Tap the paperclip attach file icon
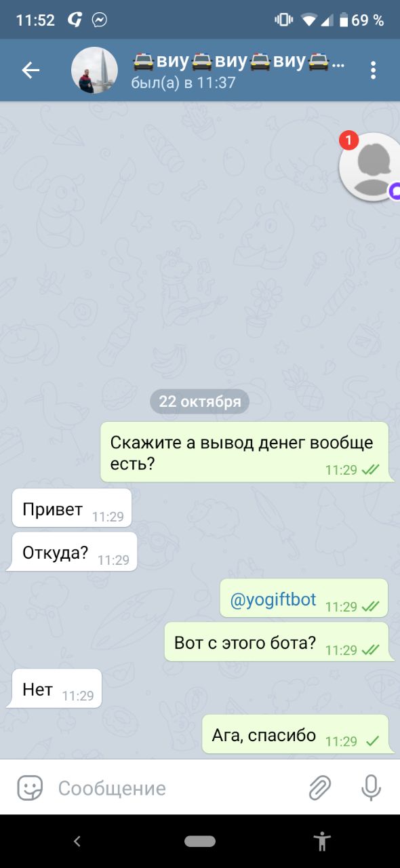Viewport: 400px width, 868px height. [x=319, y=787]
